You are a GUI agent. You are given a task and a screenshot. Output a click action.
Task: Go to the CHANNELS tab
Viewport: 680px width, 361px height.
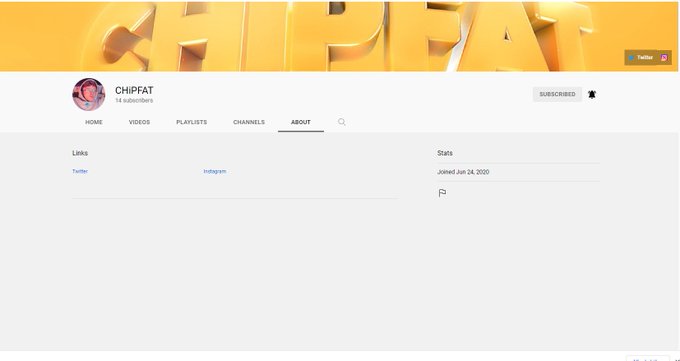(x=248, y=122)
